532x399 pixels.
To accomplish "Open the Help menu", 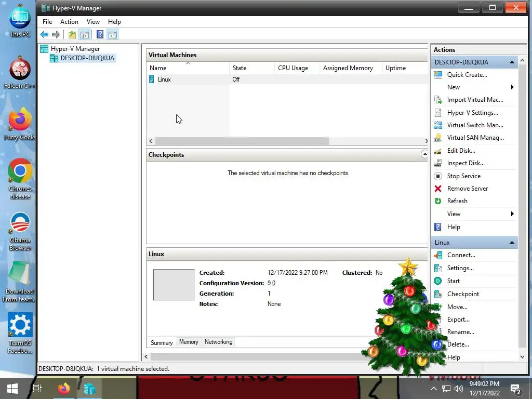I will (x=114, y=22).
